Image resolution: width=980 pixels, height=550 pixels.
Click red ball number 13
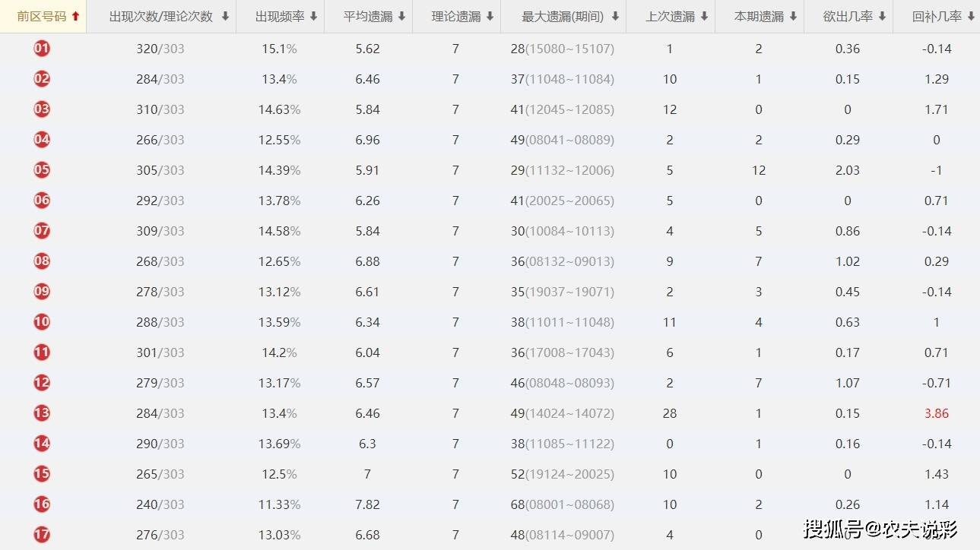[x=42, y=413]
